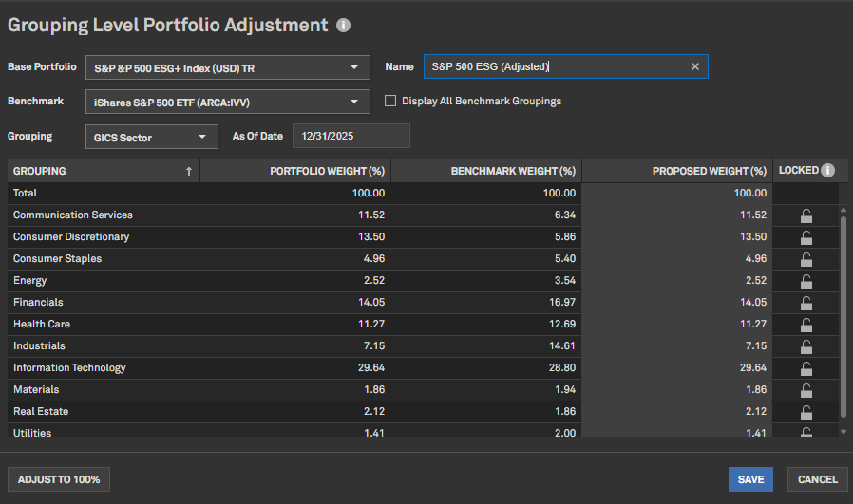853x504 pixels.
Task: Toggle the lock for Energy sector
Action: pyautogui.click(x=806, y=281)
